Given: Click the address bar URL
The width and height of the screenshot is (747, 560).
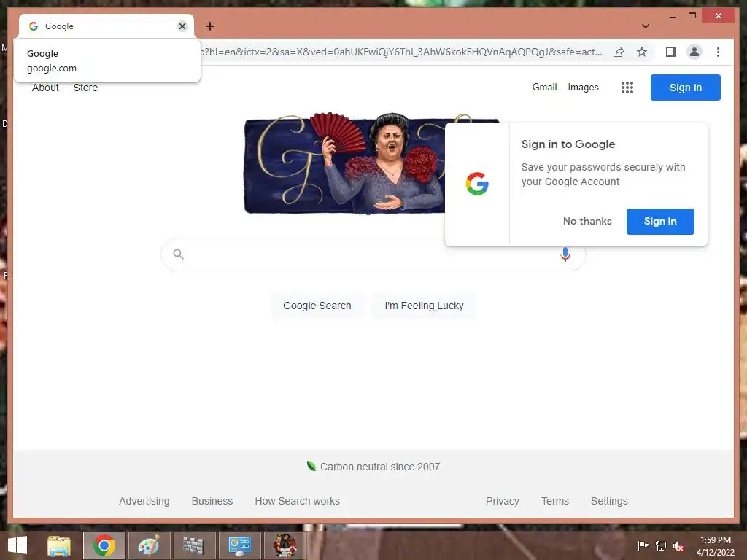Looking at the screenshot, I should click(x=402, y=52).
